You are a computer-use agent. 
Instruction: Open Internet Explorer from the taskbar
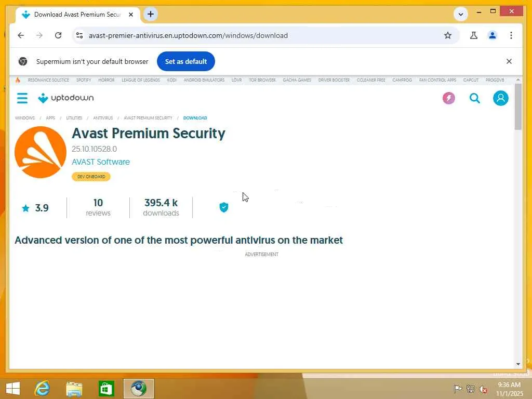(42, 388)
